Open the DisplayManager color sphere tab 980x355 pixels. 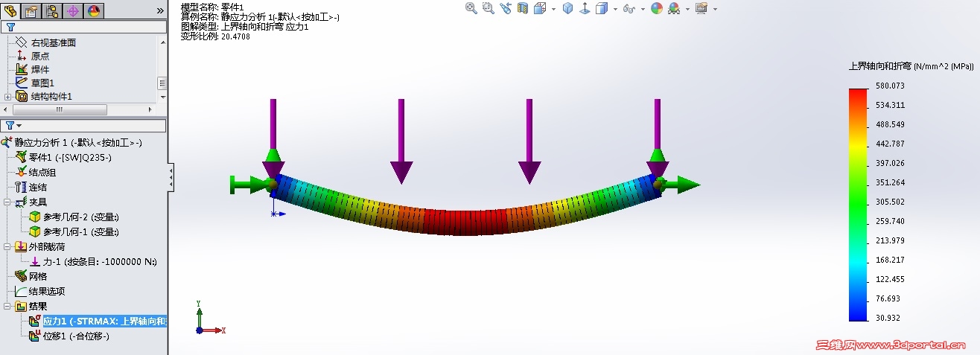tap(94, 10)
